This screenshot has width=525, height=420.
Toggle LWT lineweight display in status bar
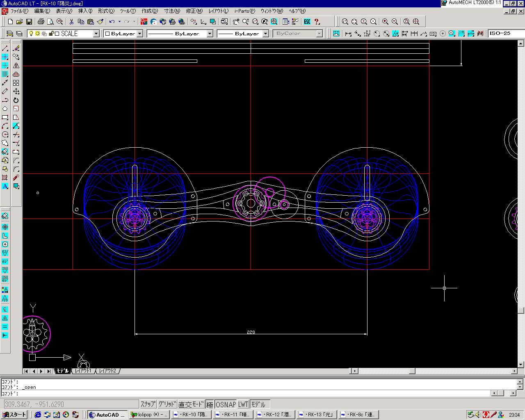coord(243,404)
